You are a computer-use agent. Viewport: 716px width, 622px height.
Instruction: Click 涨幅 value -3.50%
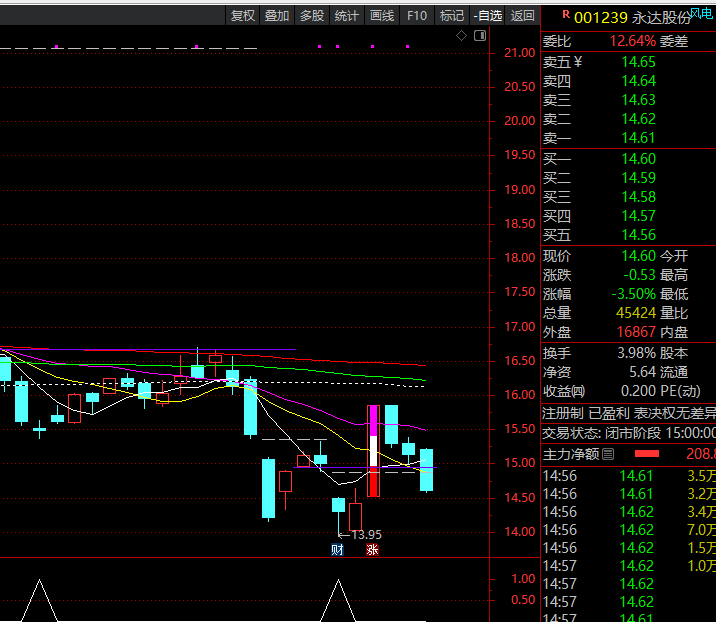pos(634,294)
